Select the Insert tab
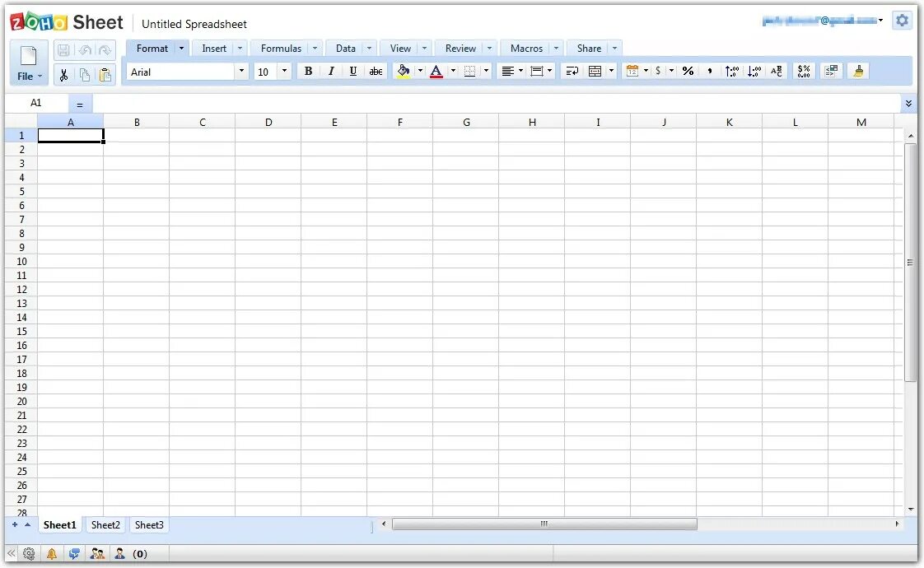The image size is (924, 568). coord(214,49)
